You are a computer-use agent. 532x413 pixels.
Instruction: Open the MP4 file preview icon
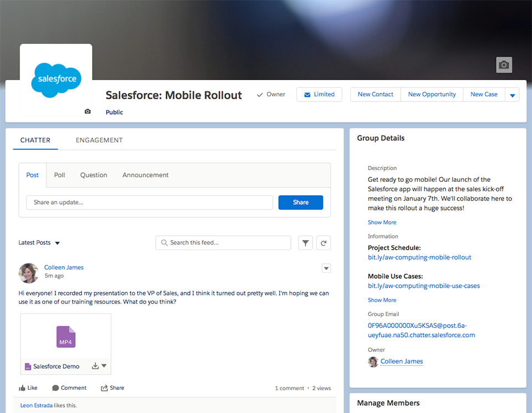(66, 336)
